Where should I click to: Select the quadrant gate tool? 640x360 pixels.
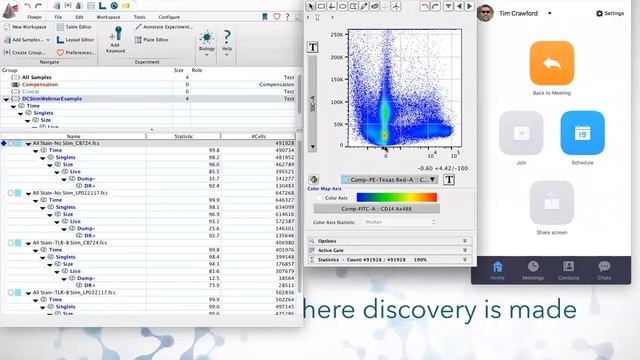(x=332, y=6)
